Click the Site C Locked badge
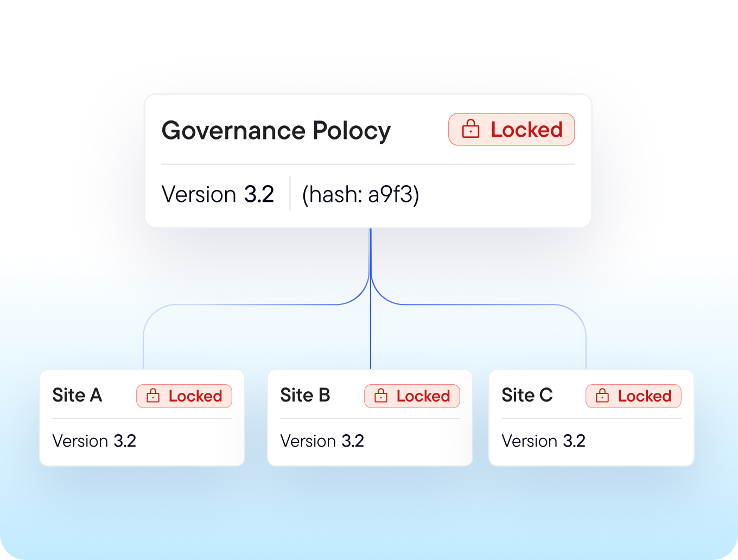 point(633,396)
